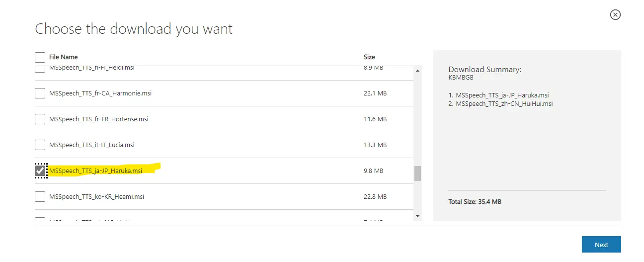Tick the it-IT Lucia msi checkbox
Image resolution: width=644 pixels, height=262 pixels.
click(x=40, y=145)
